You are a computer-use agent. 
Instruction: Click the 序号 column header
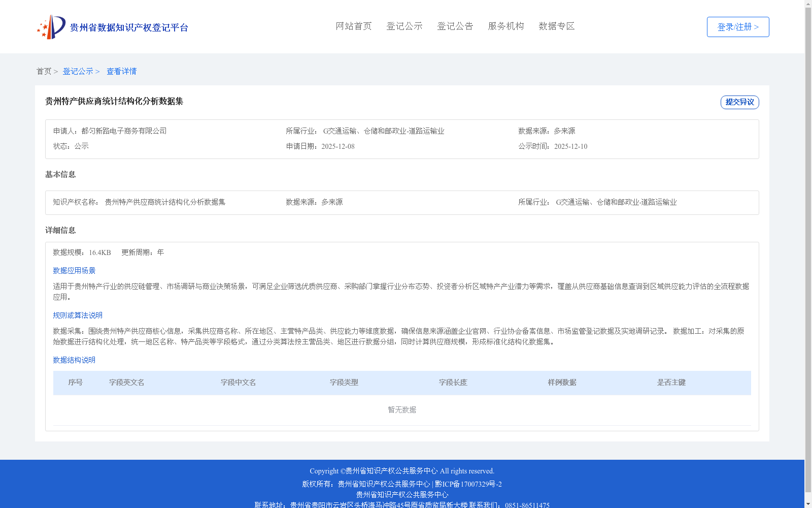[76, 383]
